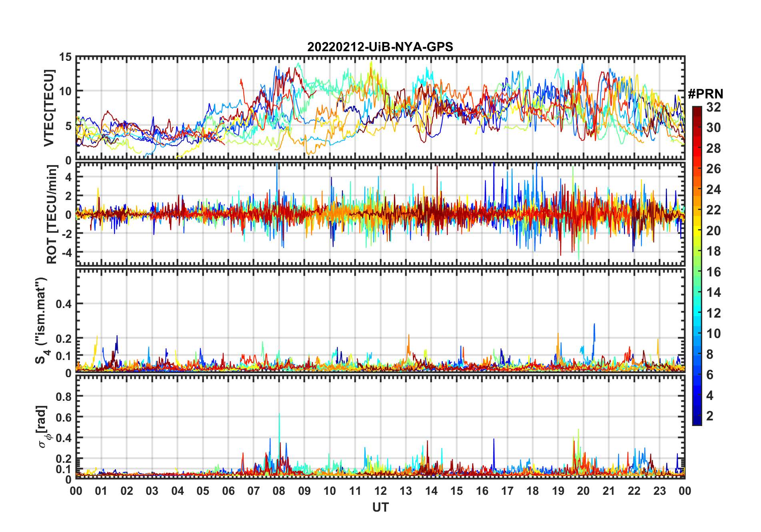The height and width of the screenshot is (532, 761).
Task: Click x-axis tick label 12
Action: [x=380, y=491]
